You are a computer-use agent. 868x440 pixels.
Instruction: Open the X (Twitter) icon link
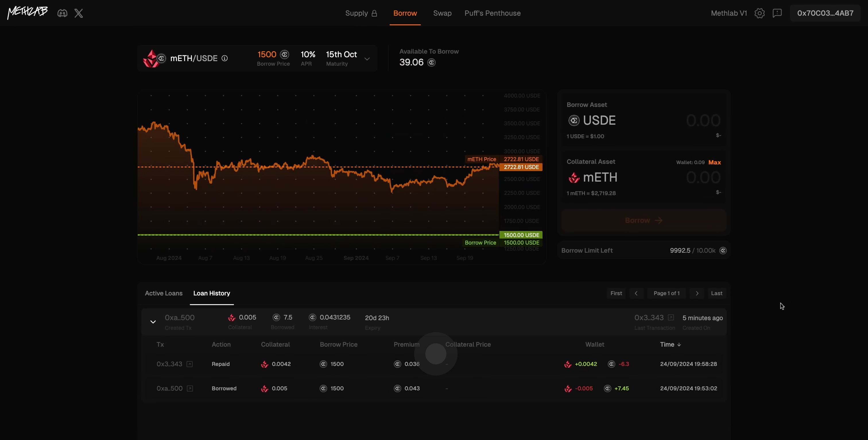point(79,13)
